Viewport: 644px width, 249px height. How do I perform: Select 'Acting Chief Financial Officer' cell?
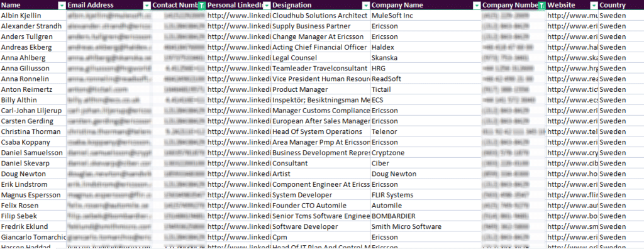point(320,47)
